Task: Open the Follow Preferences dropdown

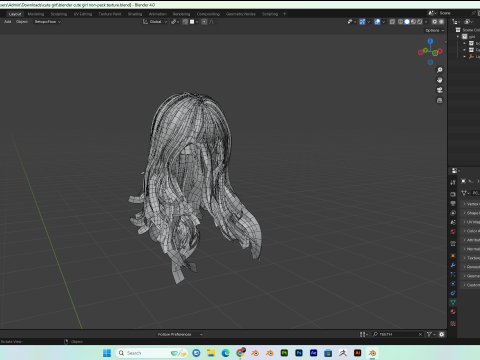Action: coord(180,334)
